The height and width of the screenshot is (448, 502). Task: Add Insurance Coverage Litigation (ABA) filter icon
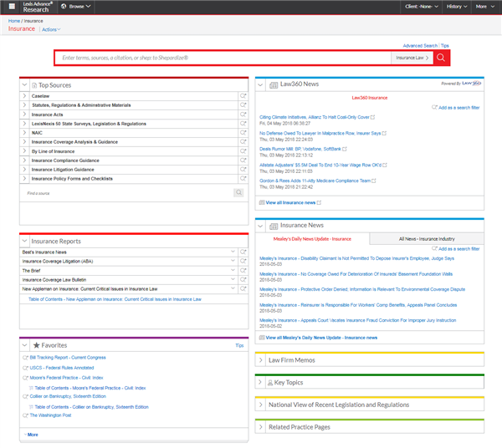(x=243, y=261)
